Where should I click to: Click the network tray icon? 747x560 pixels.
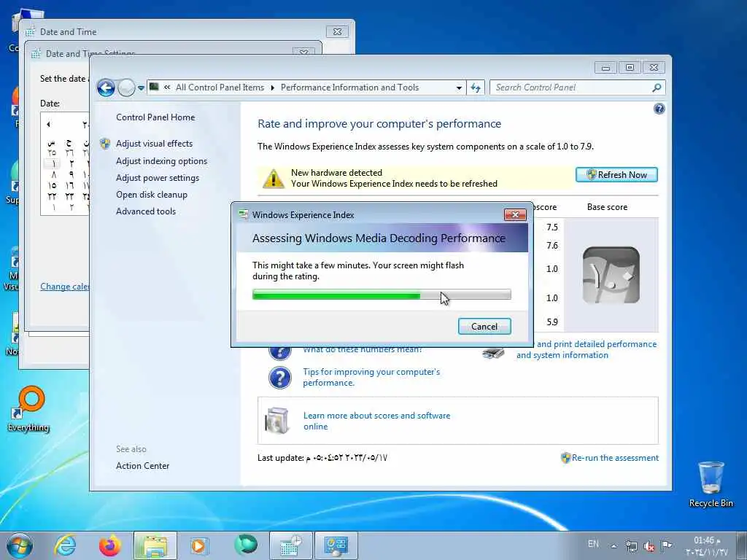coord(632,545)
